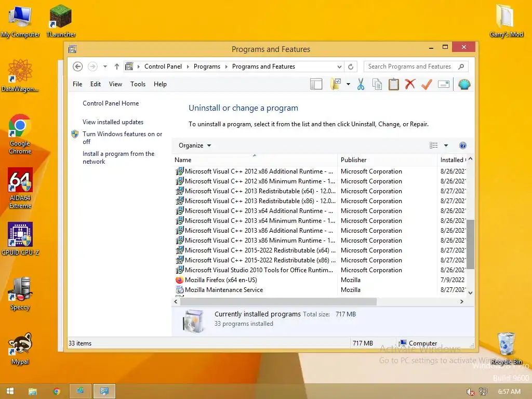
Task: Click the orange checkmark Properties icon
Action: point(427,84)
